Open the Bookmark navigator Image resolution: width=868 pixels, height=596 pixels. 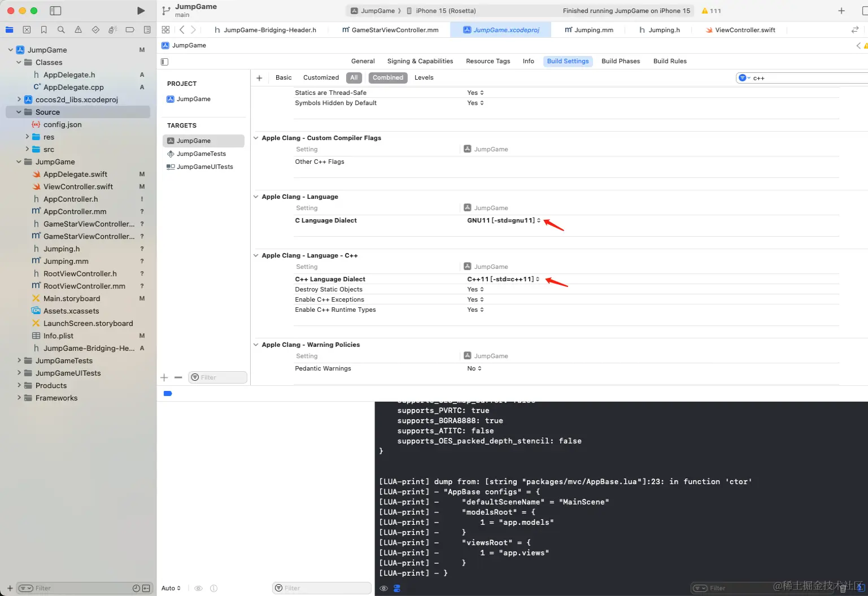pyautogui.click(x=44, y=30)
